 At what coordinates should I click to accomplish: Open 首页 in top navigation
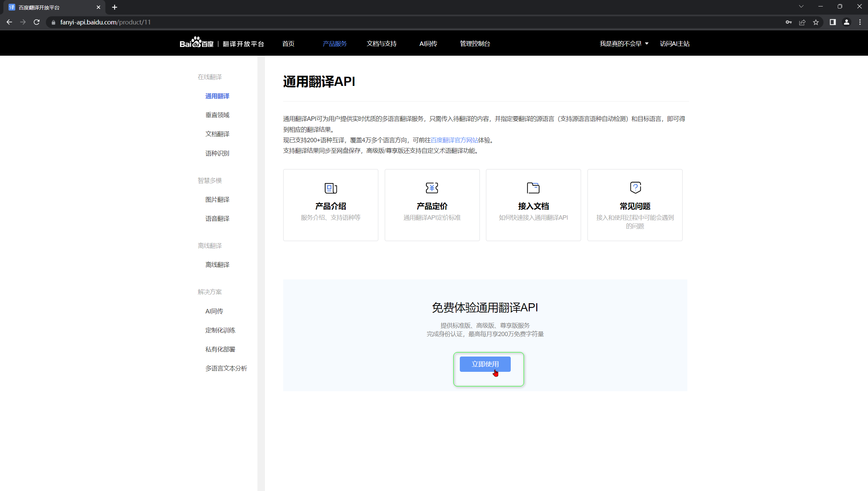(x=288, y=43)
